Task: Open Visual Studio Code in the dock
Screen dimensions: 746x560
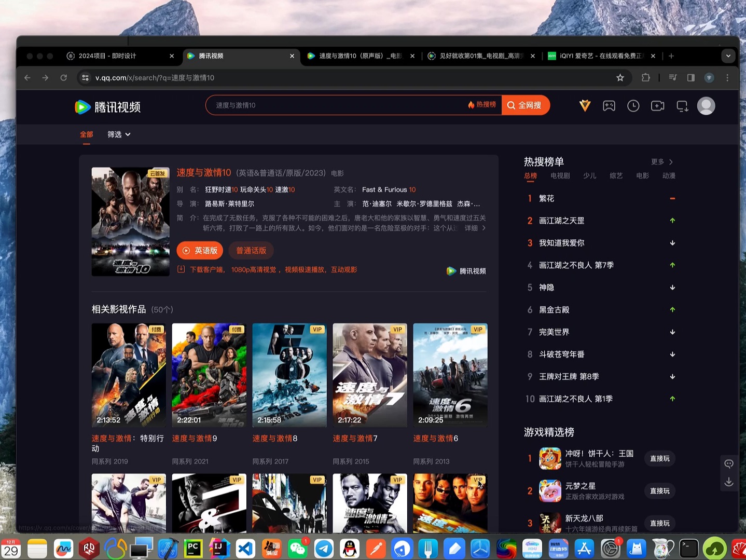Action: 245,549
